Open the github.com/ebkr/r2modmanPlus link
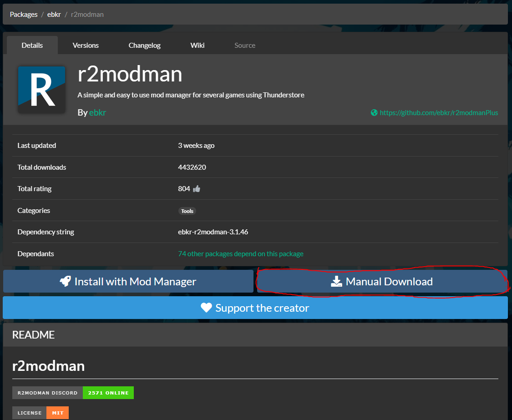 (x=439, y=113)
